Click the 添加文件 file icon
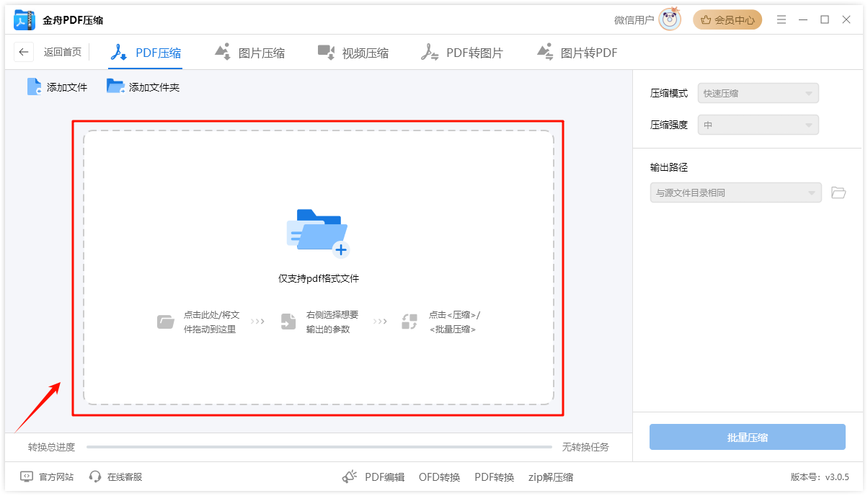868x496 pixels. pos(34,87)
